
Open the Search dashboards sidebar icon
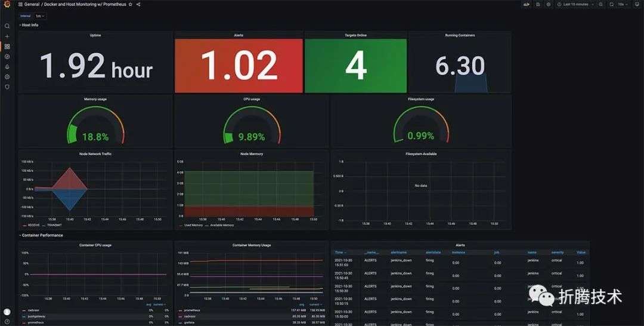[7, 26]
